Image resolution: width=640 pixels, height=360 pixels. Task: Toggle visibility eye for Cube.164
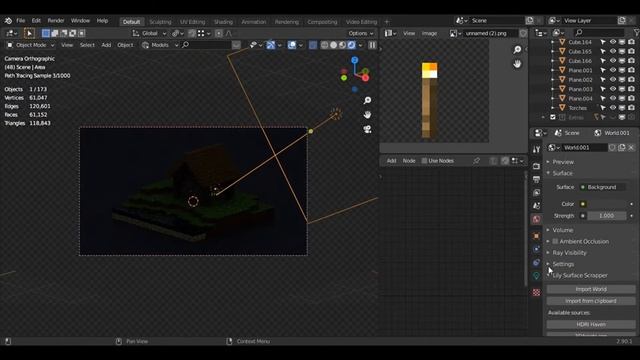point(613,42)
